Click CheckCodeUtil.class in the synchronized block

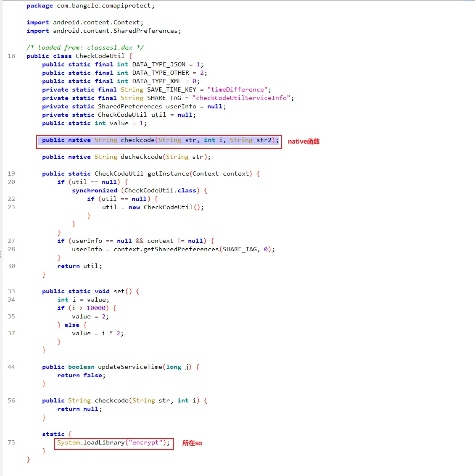160,191
